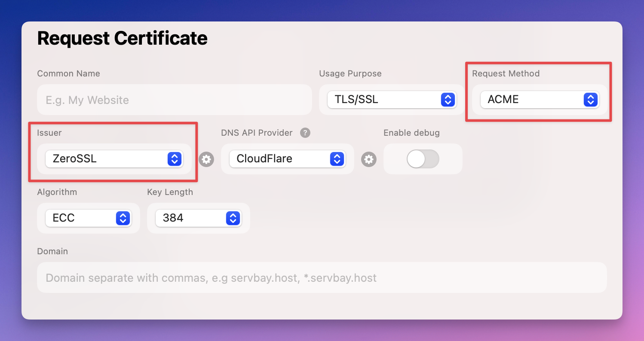Open Issuer settings gear next to ZeroSSL
The image size is (644, 341).
pyautogui.click(x=206, y=159)
